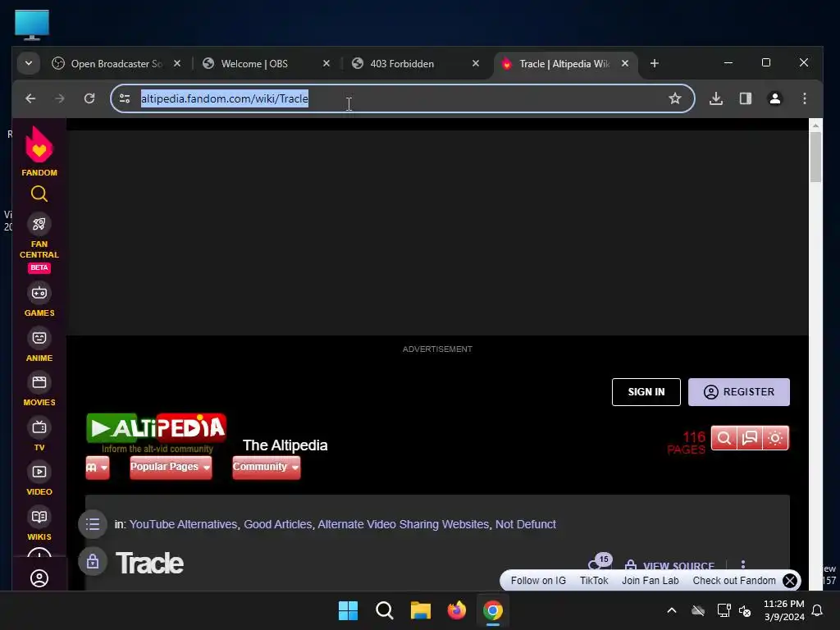
Task: Bookmark this page with star icon
Action: pyautogui.click(x=675, y=98)
